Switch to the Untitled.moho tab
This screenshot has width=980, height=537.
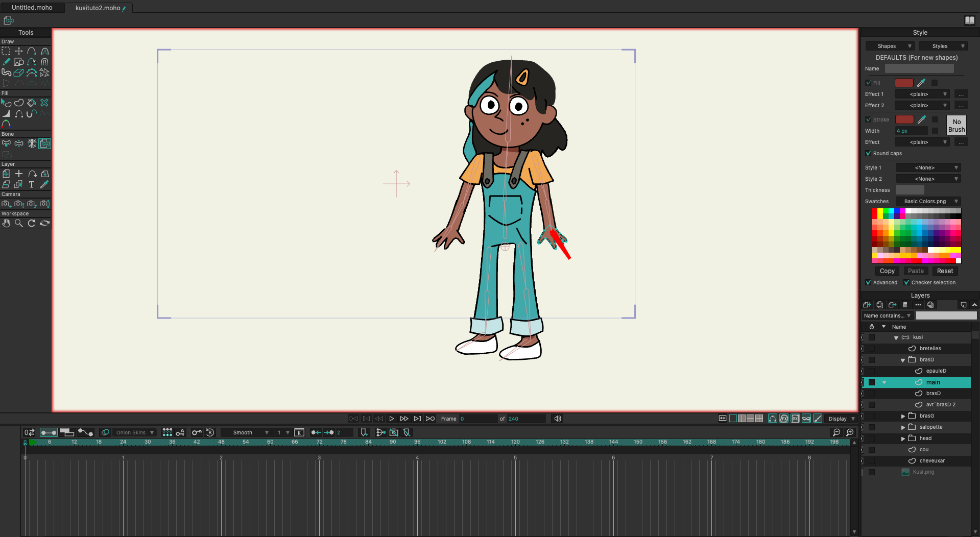pos(32,8)
